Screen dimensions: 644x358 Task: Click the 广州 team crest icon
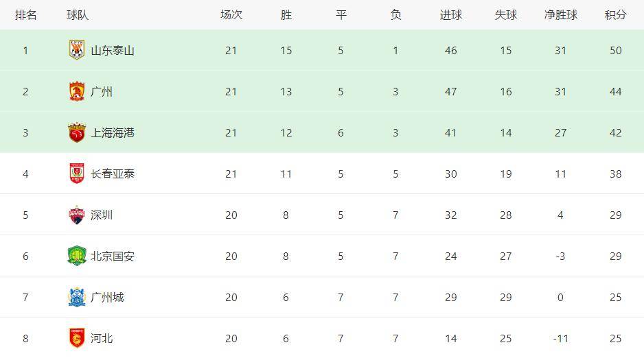click(x=77, y=91)
